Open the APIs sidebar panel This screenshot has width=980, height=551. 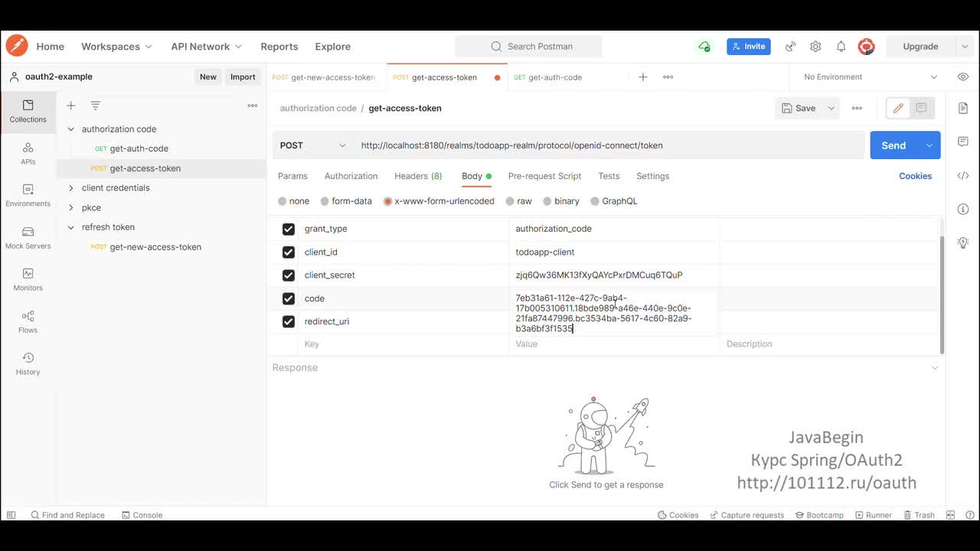click(28, 153)
